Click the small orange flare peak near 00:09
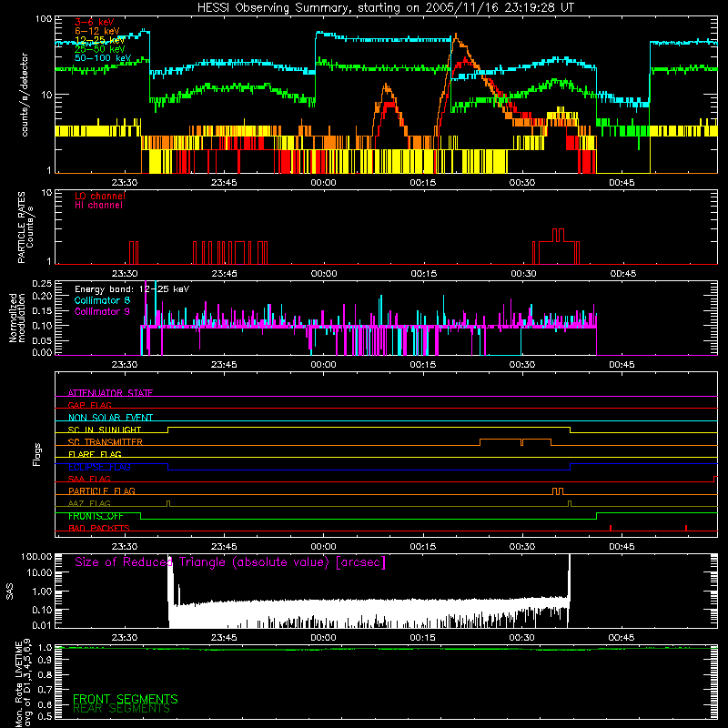The width and height of the screenshot is (728, 728). click(x=386, y=86)
